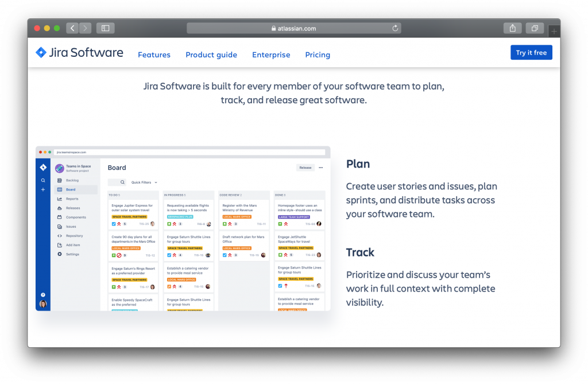The image size is (588, 384).
Task: Click the Repository code icon
Action: (x=60, y=236)
